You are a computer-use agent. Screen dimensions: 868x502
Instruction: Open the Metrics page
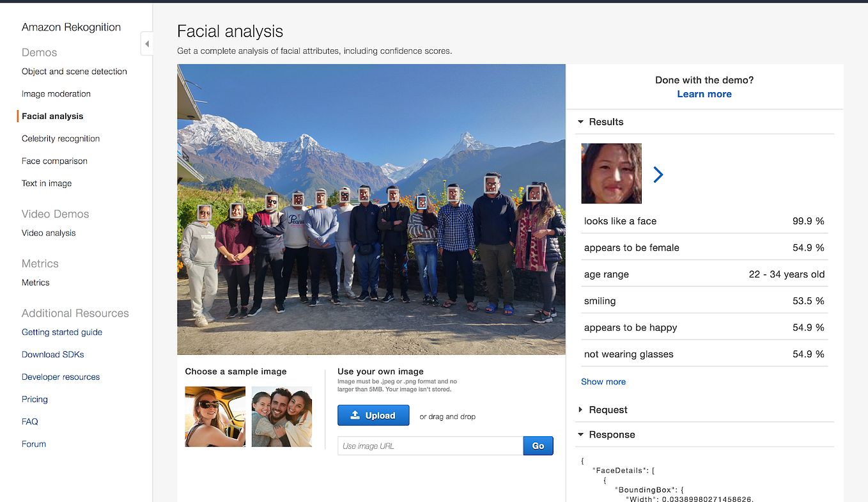tap(35, 282)
